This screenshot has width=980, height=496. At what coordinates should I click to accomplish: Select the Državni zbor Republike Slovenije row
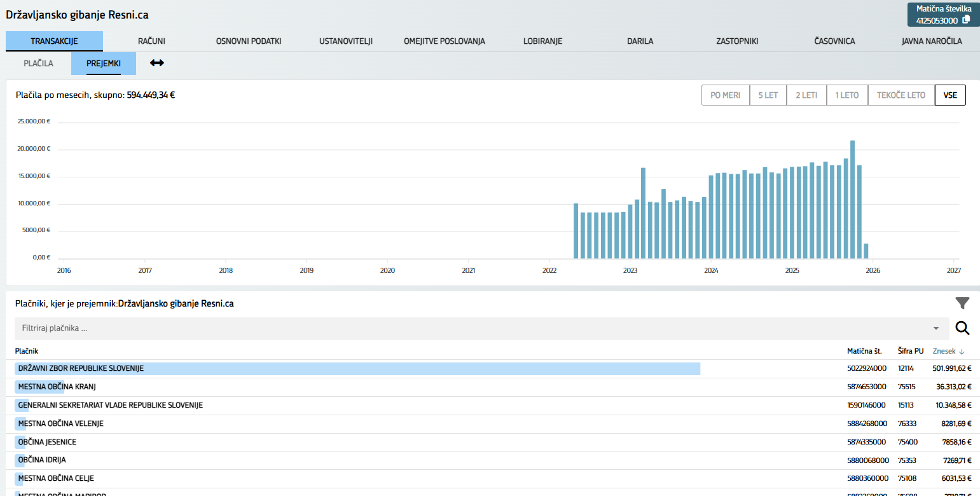[x=81, y=369]
